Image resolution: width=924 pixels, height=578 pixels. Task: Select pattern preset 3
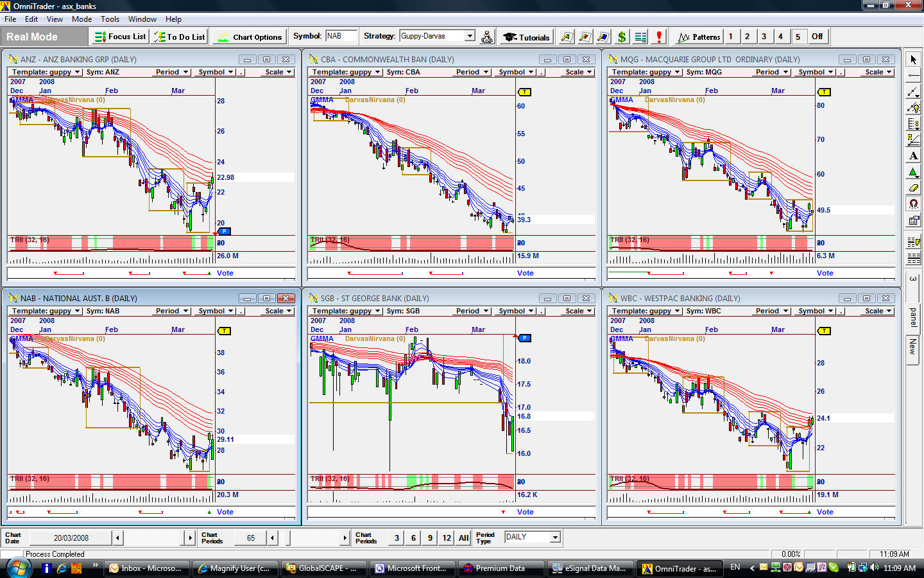(764, 37)
